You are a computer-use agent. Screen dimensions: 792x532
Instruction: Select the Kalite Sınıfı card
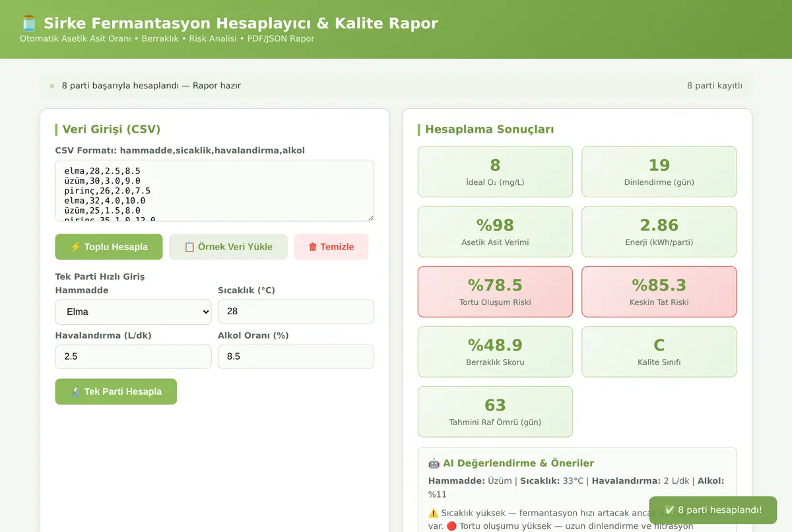(659, 352)
